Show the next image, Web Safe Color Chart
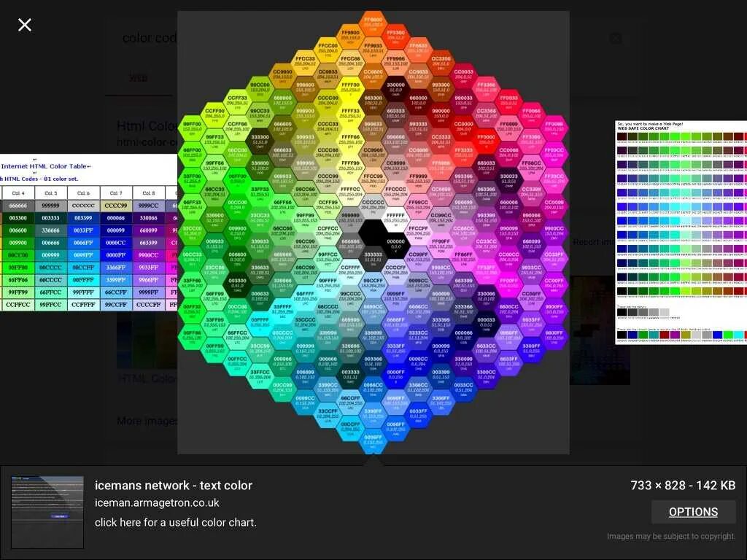The height and width of the screenshot is (560, 747). 681,233
